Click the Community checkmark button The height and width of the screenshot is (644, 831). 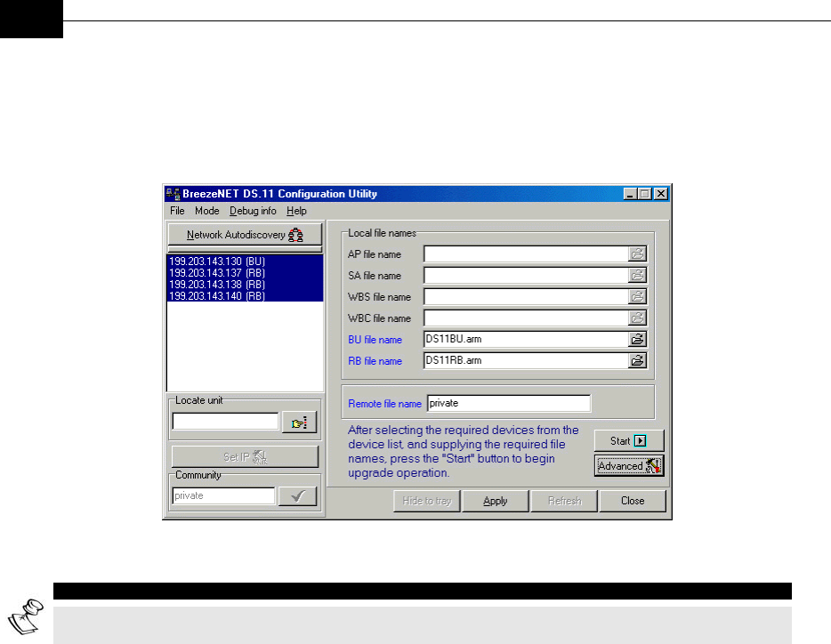297,496
